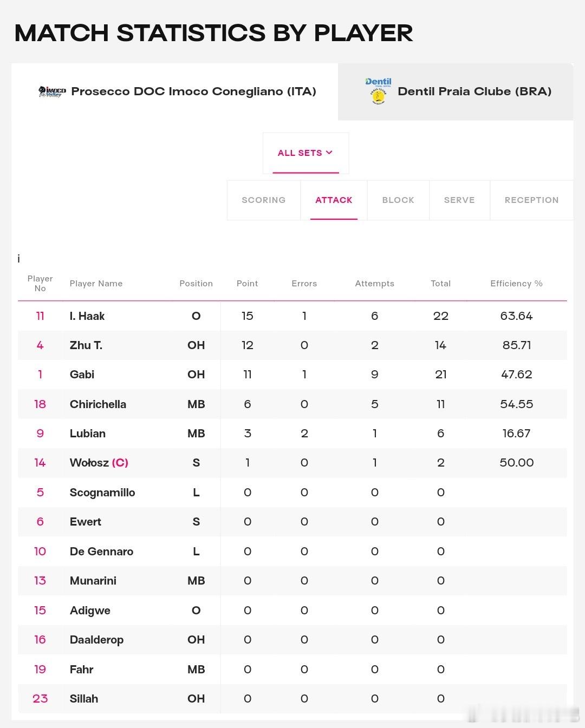Click the Dentil Praia Clube logo
Viewport: 585px width, 728px height.
pyautogui.click(x=378, y=91)
